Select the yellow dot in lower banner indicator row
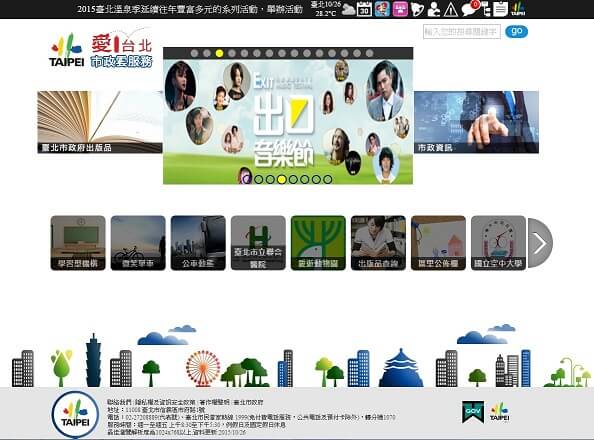The height and width of the screenshot is (440, 594). coord(281,179)
